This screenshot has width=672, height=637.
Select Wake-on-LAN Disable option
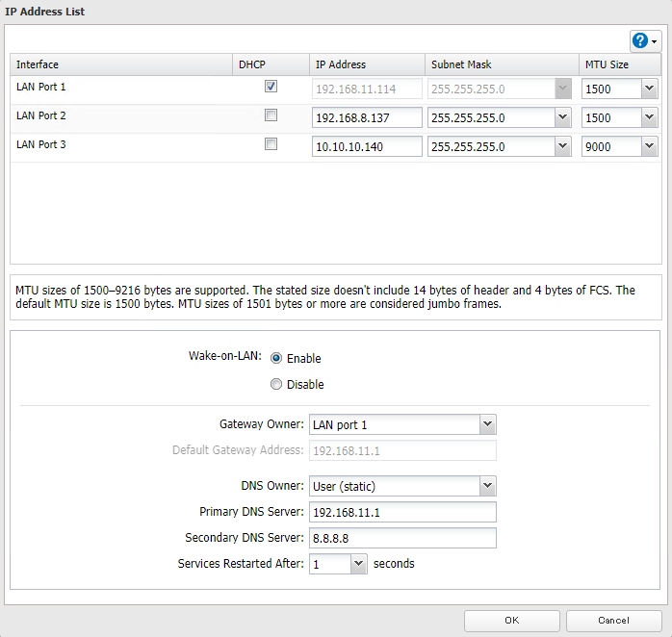(276, 384)
